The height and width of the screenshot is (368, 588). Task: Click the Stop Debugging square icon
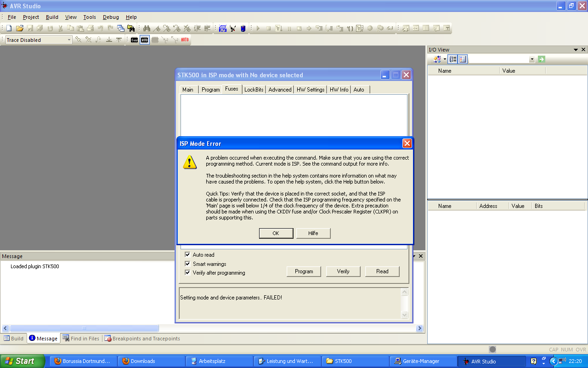coord(268,29)
